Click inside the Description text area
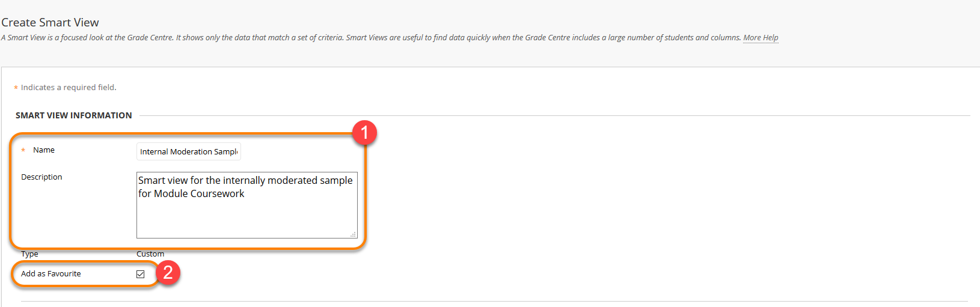Image resolution: width=980 pixels, height=307 pixels. point(247,205)
